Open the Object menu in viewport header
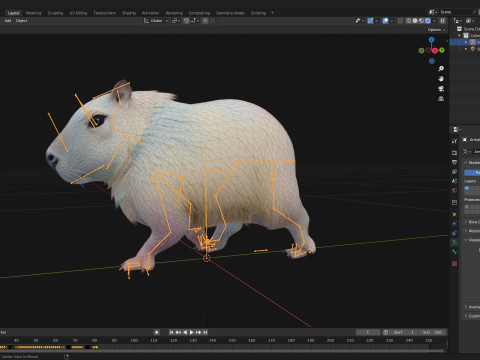 click(21, 21)
